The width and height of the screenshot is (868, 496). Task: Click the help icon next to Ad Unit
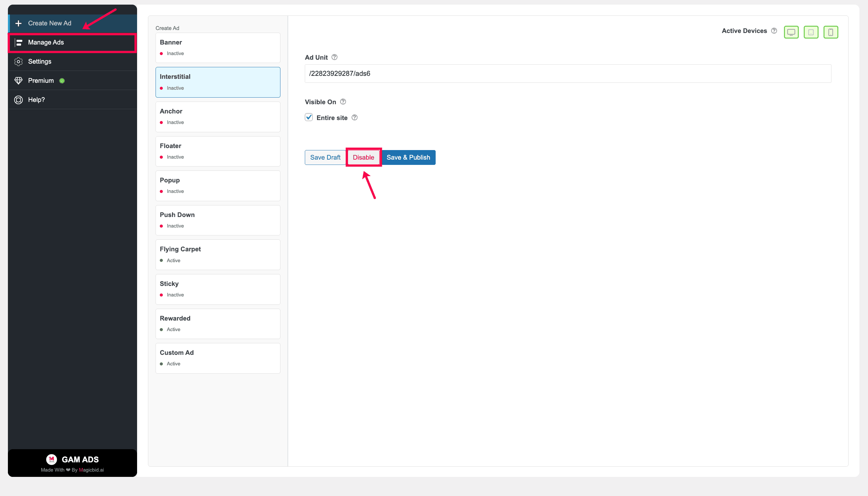(x=334, y=57)
